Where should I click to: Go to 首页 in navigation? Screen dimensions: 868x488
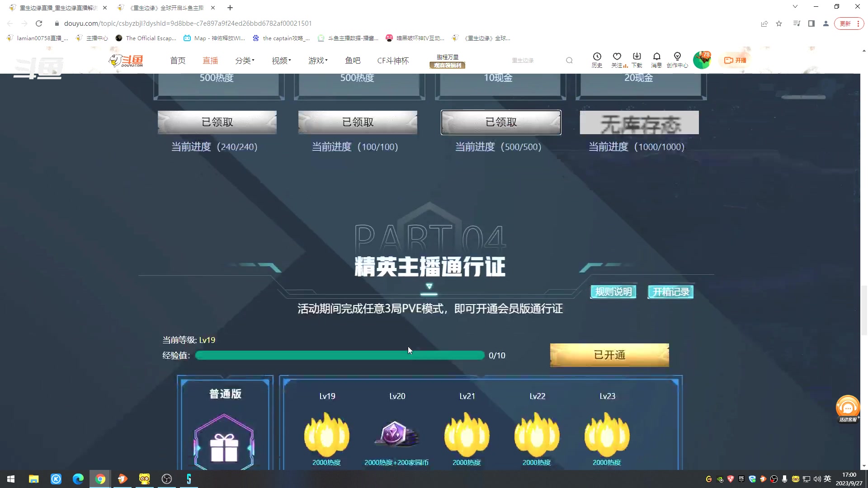[x=178, y=61]
